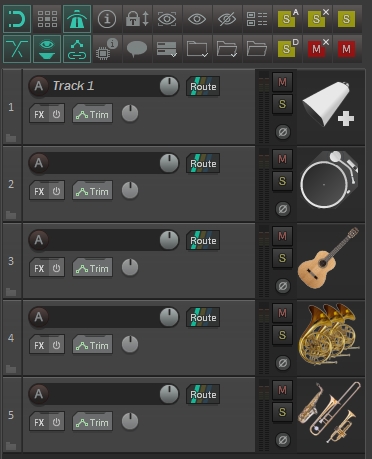
Task: Click the stacked tracks checkmark icon
Action: click(167, 49)
